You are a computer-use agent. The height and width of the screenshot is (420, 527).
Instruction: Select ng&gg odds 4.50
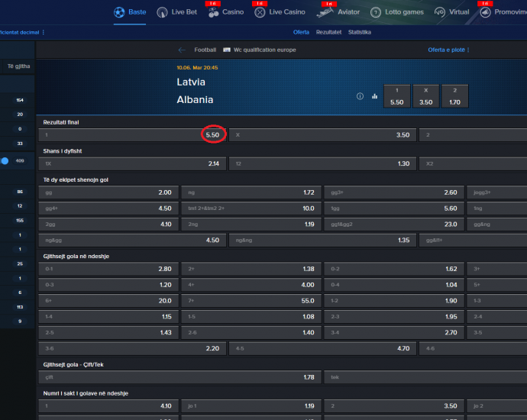click(132, 241)
